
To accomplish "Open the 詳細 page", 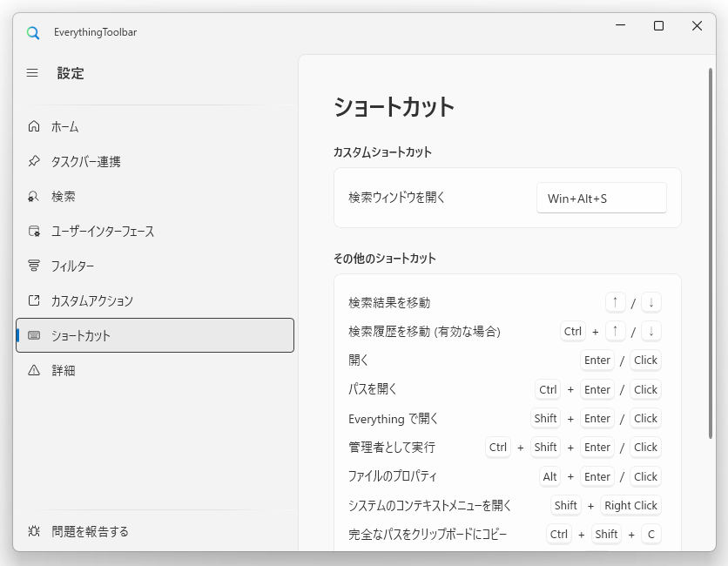I will point(155,370).
